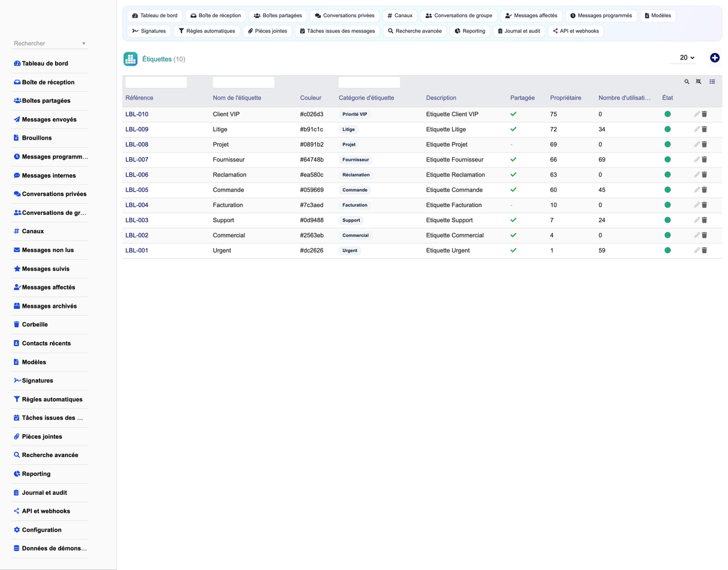
Task: Edit the LBL-010 Client VIP row with the pencil
Action: (x=697, y=114)
